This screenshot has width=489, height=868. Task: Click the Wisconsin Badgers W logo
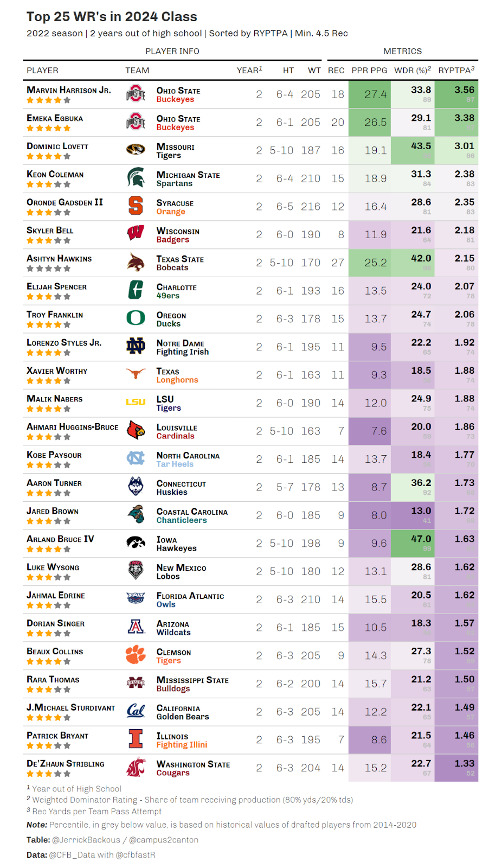136,234
